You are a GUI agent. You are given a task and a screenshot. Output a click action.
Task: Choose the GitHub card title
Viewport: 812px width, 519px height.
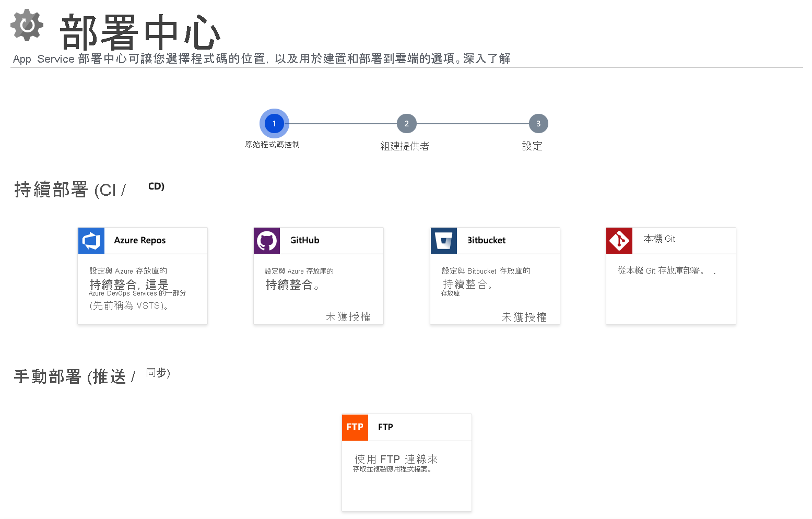(305, 240)
